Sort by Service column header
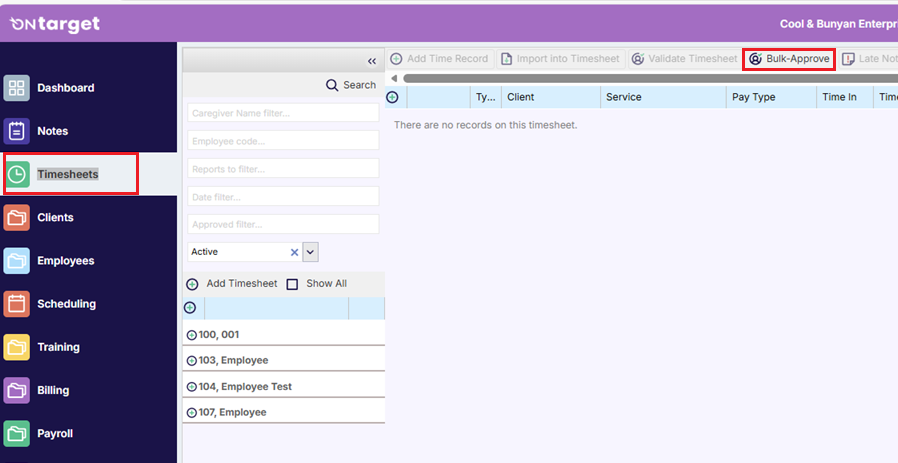The height and width of the screenshot is (463, 898). 663,97
